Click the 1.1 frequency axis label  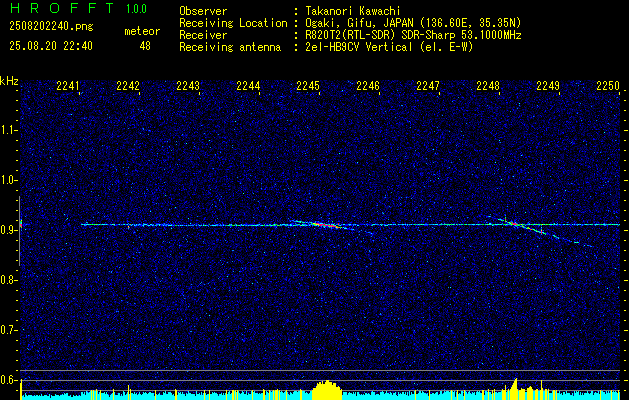tap(7, 130)
